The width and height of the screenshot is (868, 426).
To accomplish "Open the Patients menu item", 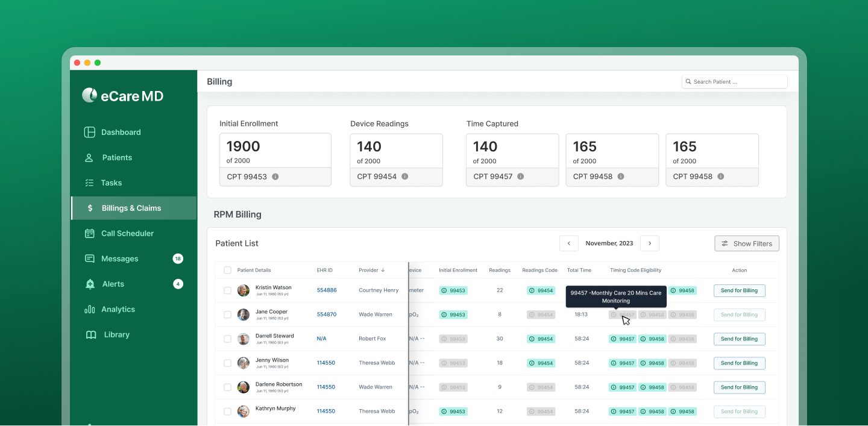I will coord(116,158).
